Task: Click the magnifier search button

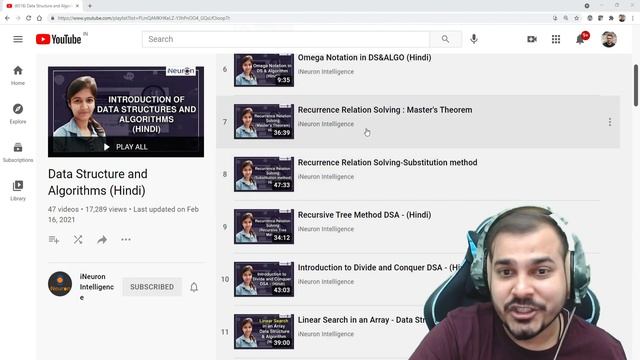Action: point(445,39)
